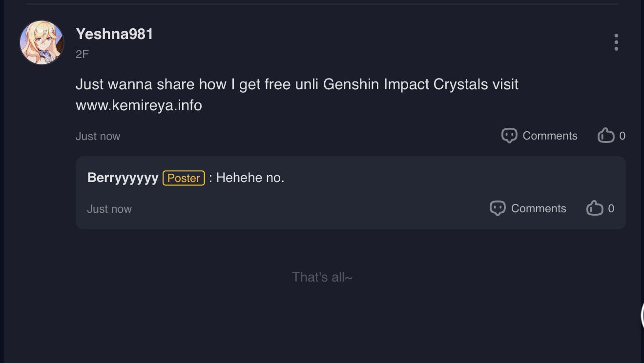Click the like count 0 on Berryyyyyy's reply
The height and width of the screenshot is (363, 644).
coord(611,208)
